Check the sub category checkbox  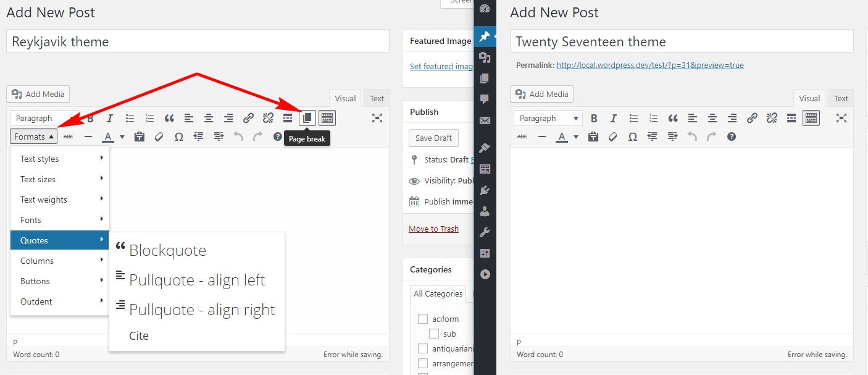[434, 334]
